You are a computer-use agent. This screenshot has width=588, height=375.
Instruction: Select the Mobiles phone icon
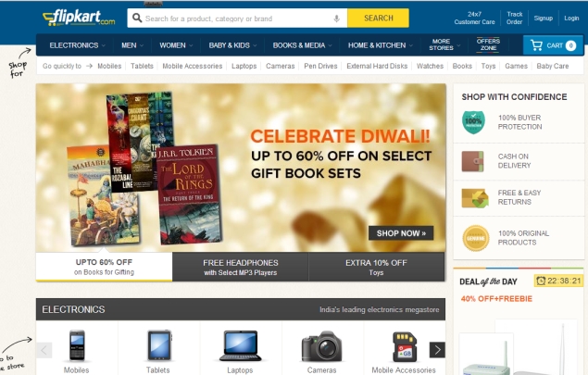coord(77,345)
